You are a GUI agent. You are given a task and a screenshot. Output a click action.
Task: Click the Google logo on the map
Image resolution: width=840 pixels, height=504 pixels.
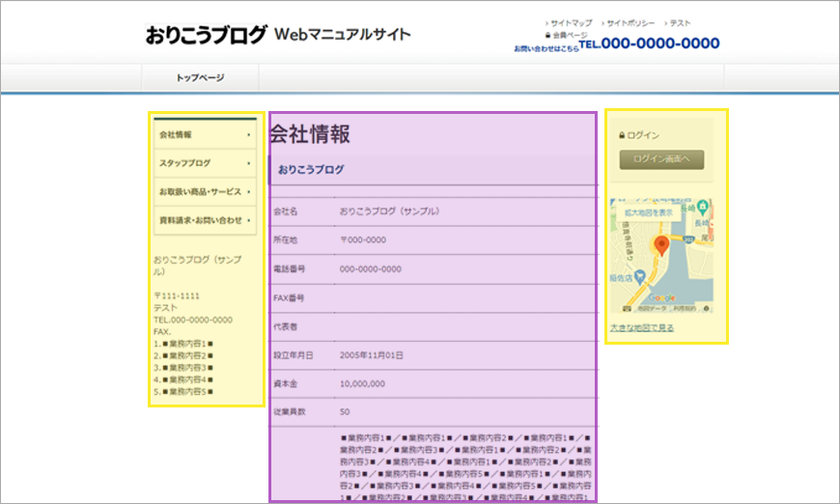point(660,299)
